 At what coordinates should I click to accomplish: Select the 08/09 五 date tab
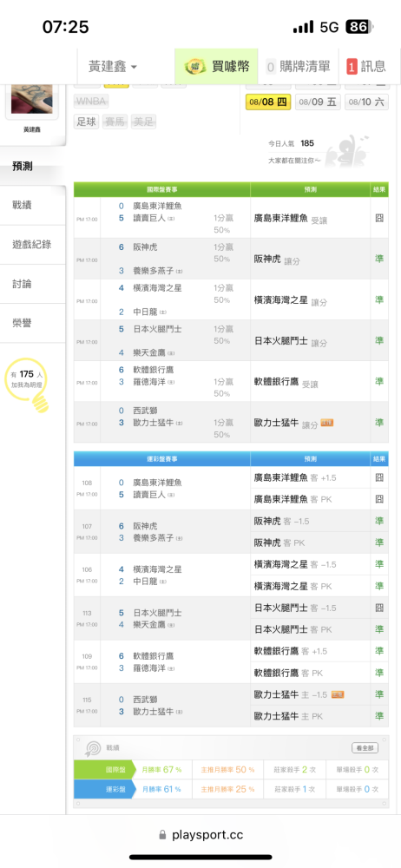318,102
